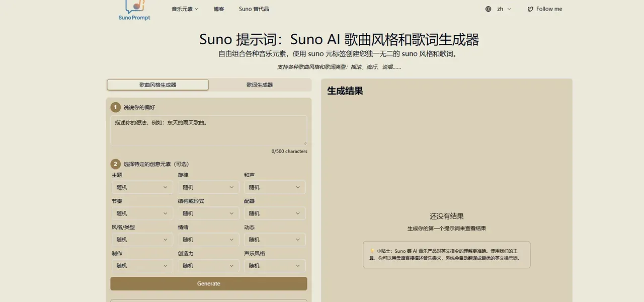Viewport: 644px width, 302px height.
Task: Click the main Suno 提示词 page title
Action: click(339, 39)
